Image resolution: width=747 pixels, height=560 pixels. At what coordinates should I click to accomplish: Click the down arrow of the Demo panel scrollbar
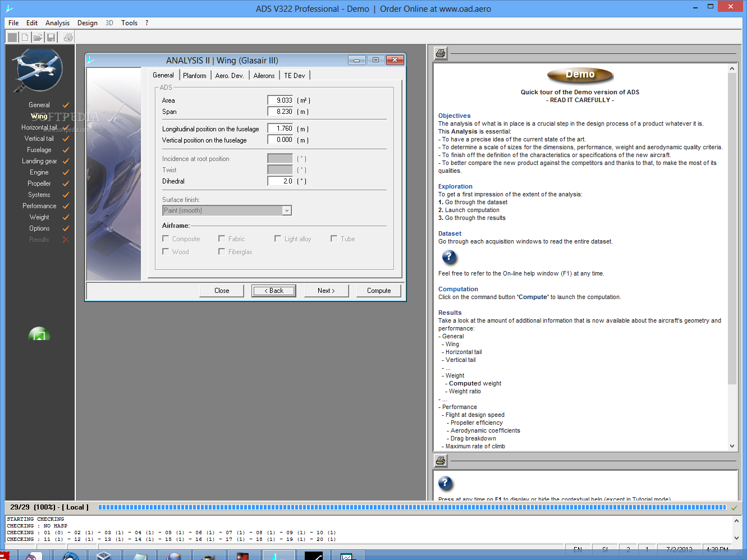click(732, 446)
